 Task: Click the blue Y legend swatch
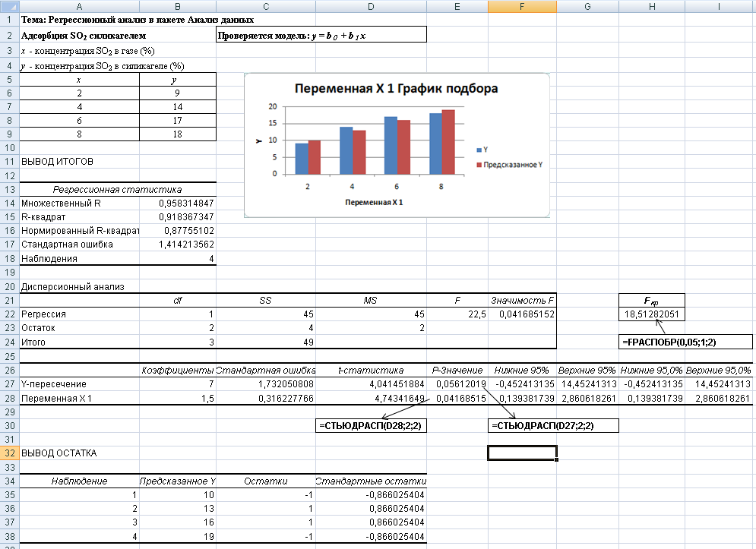pyautogui.click(x=479, y=150)
